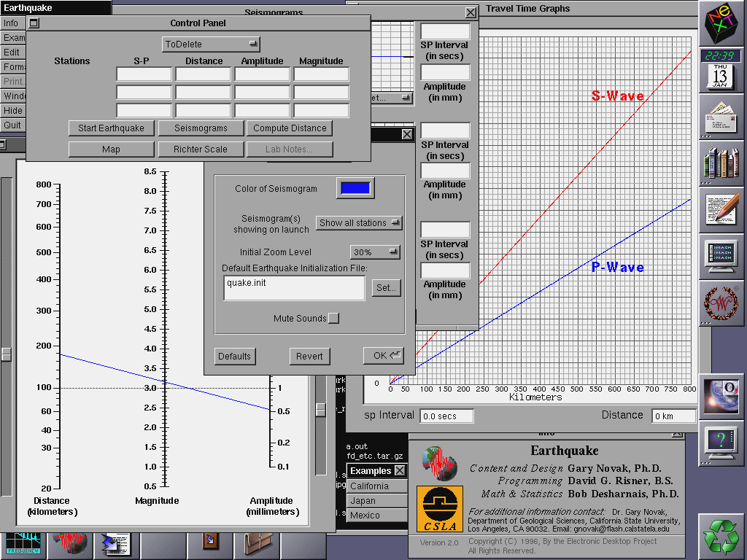The height and width of the screenshot is (560, 747).
Task: Click the Set... button for initialization file
Action: (386, 287)
